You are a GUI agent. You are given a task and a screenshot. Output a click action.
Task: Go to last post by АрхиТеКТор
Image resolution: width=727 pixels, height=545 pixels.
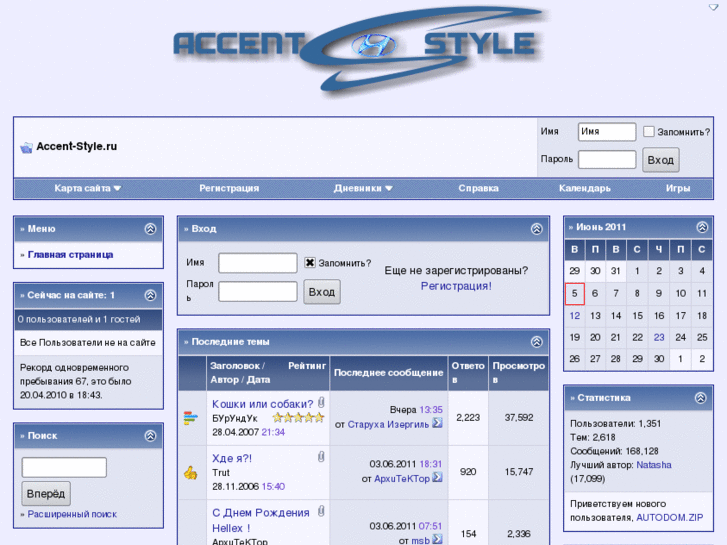click(437, 477)
